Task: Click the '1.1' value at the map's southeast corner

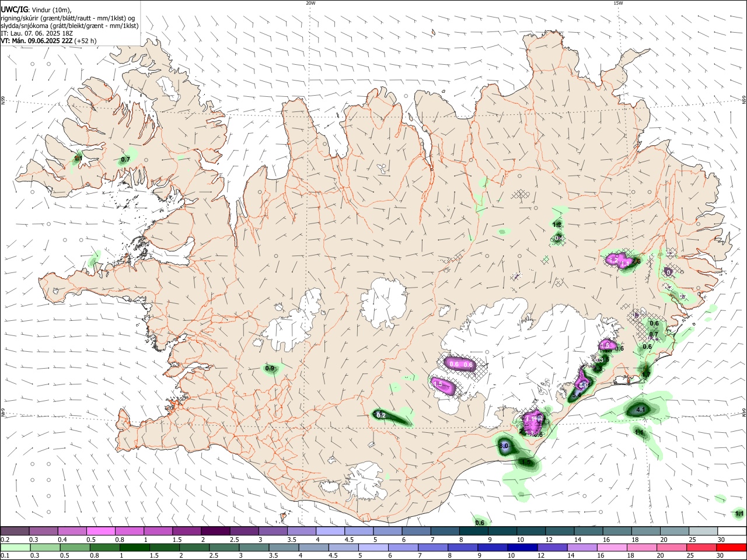Action: click(x=739, y=513)
